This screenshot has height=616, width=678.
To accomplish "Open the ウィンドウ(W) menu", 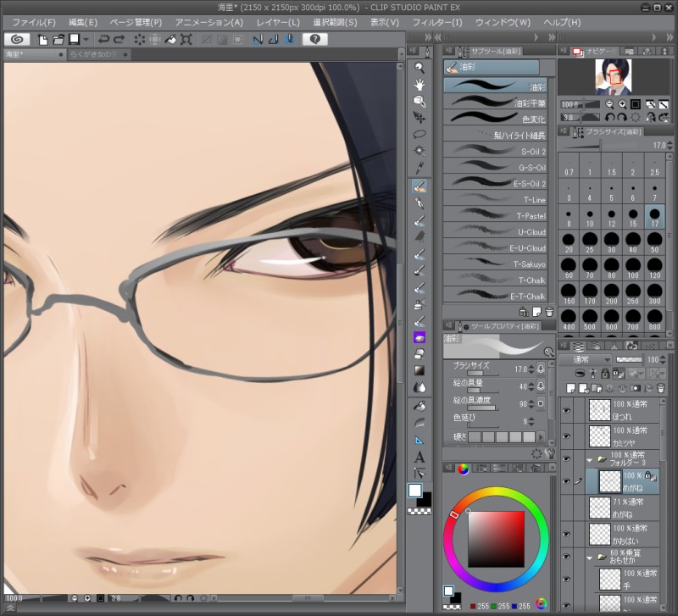I will 503,23.
